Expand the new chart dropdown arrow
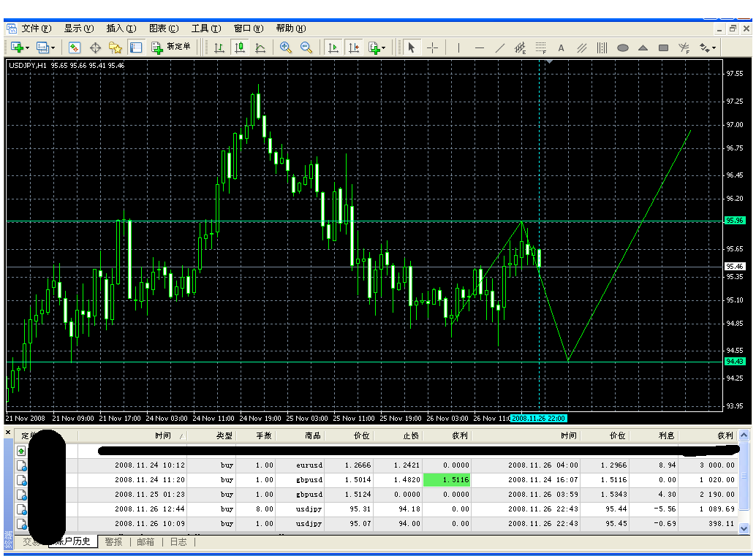Image resolution: width=756 pixels, height=556 pixels. (x=29, y=47)
